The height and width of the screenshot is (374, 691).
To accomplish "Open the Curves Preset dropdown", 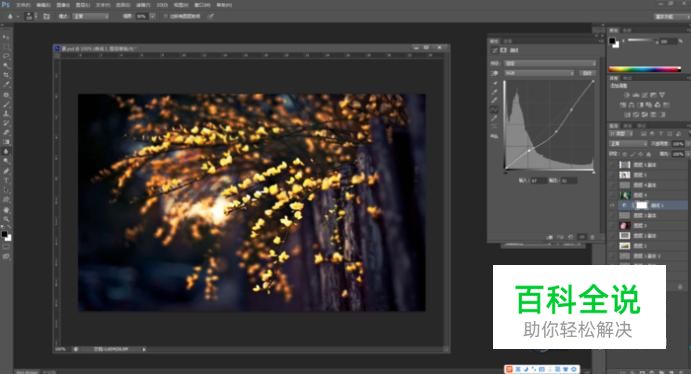I will [550, 63].
